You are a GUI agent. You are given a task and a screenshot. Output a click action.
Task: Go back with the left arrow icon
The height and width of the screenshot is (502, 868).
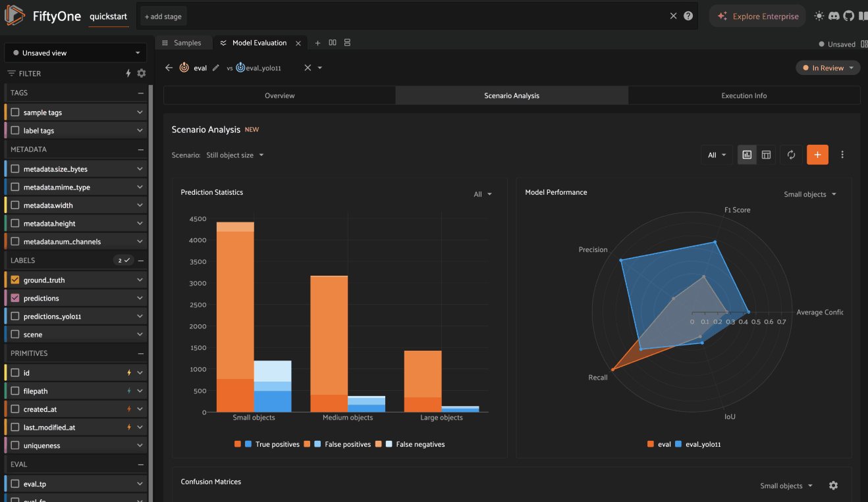169,68
